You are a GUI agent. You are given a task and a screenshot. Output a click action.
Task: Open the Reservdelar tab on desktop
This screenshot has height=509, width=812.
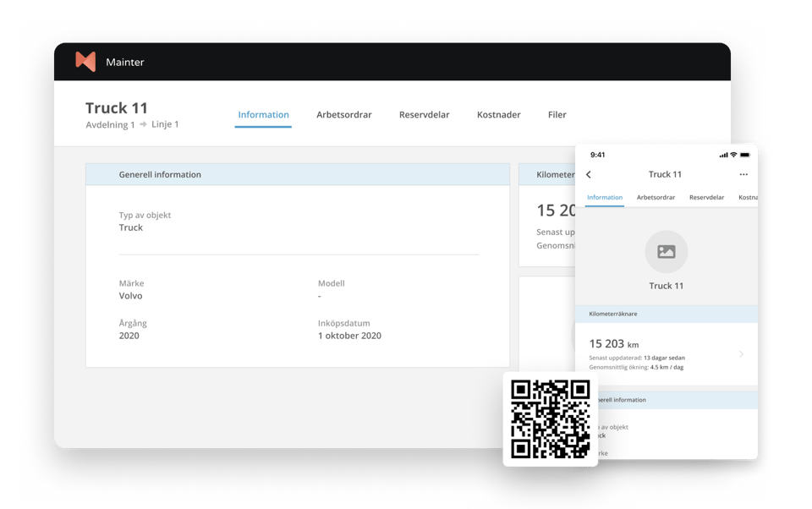tap(424, 115)
